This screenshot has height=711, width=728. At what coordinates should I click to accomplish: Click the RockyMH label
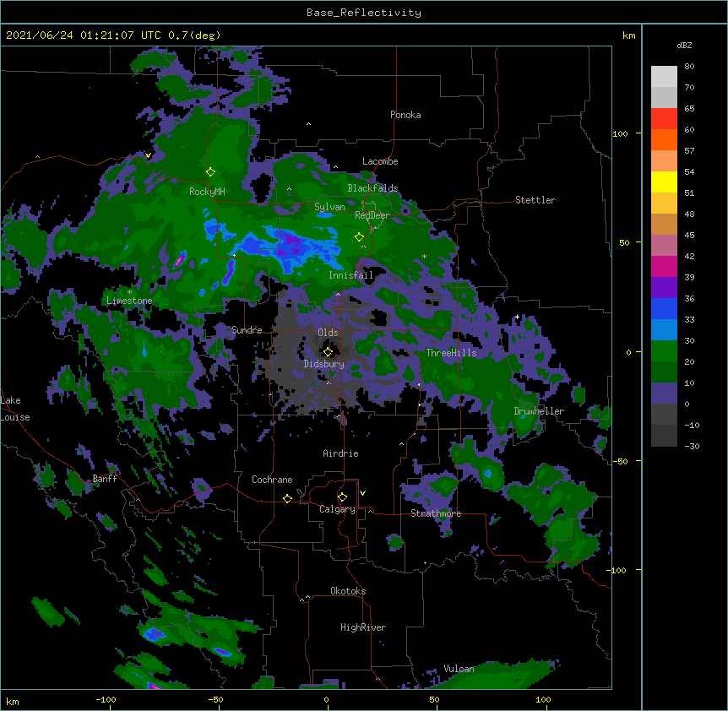coord(207,192)
